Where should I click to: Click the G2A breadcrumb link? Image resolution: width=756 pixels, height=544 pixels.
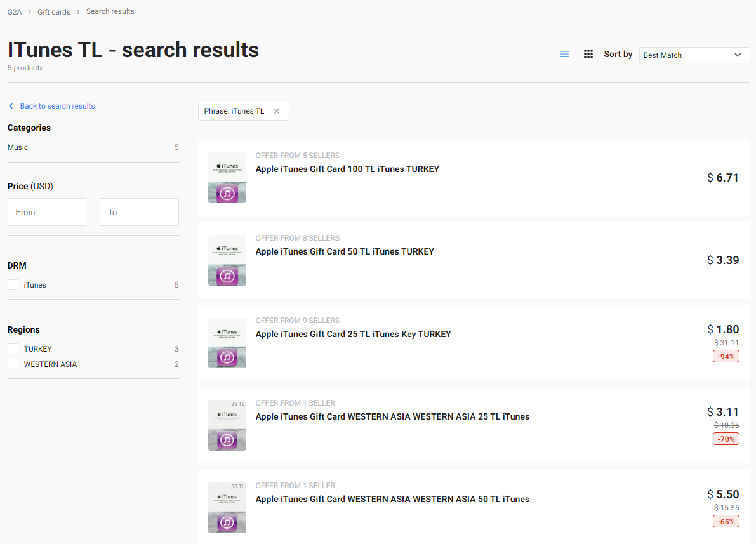coord(15,12)
